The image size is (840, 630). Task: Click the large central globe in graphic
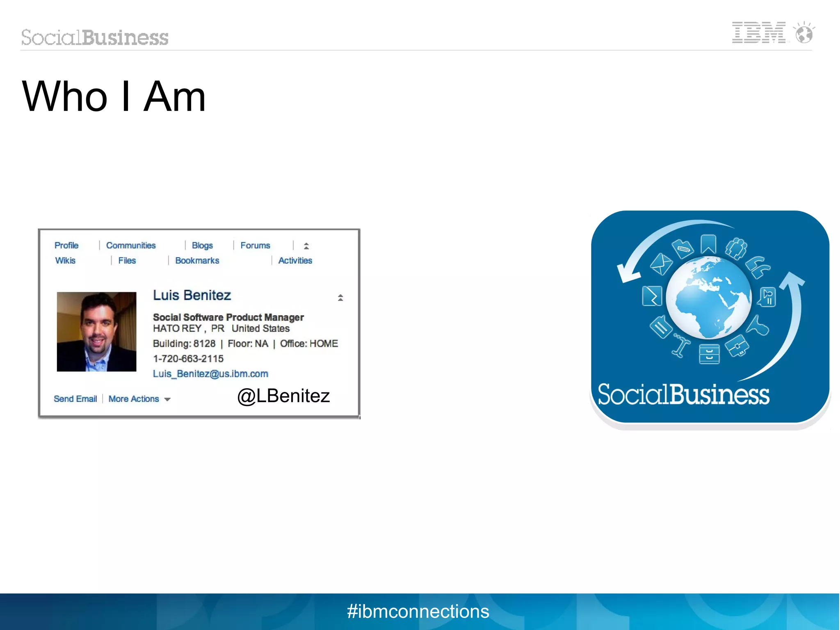(x=709, y=298)
